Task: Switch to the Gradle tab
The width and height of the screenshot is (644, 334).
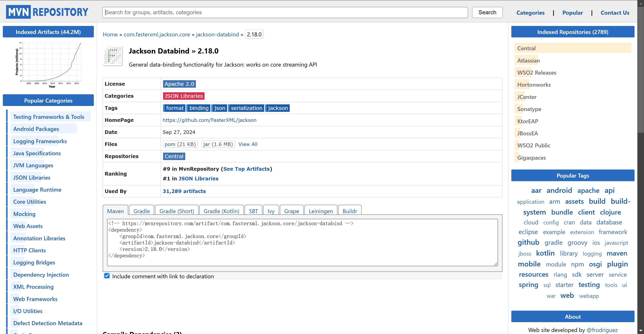Action: [142, 211]
